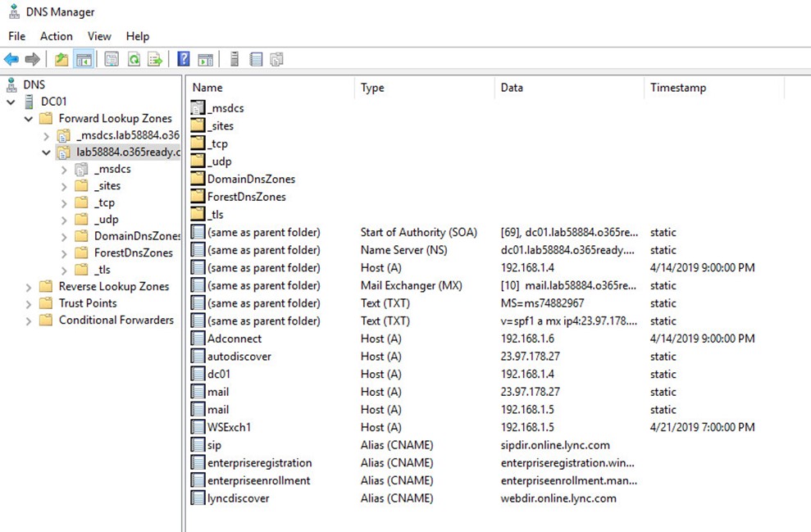Click the _tcp folder icon in the records list
This screenshot has width=811, height=532.
coord(198,143)
